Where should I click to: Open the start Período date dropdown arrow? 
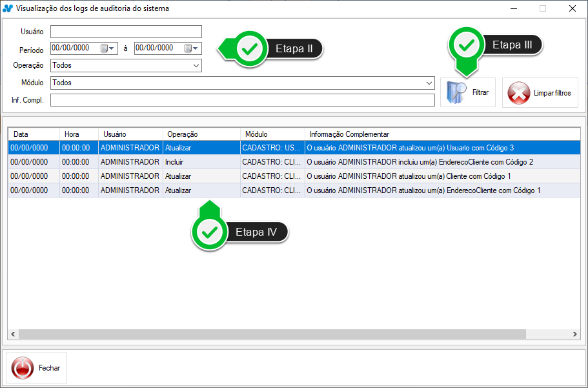tap(112, 48)
